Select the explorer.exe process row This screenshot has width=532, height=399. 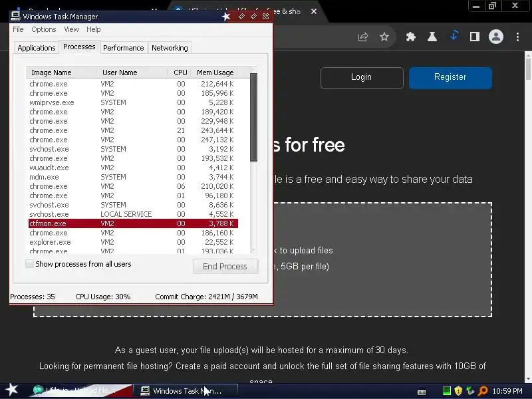(133, 242)
